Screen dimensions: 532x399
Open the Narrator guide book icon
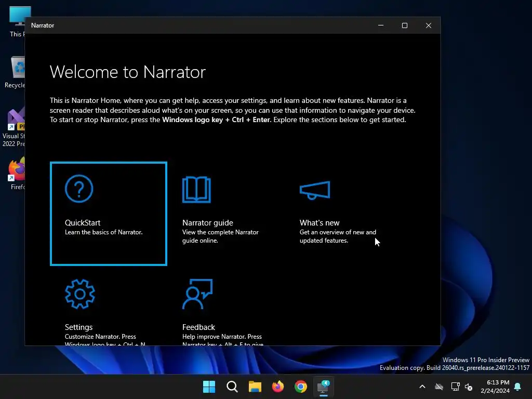click(196, 189)
